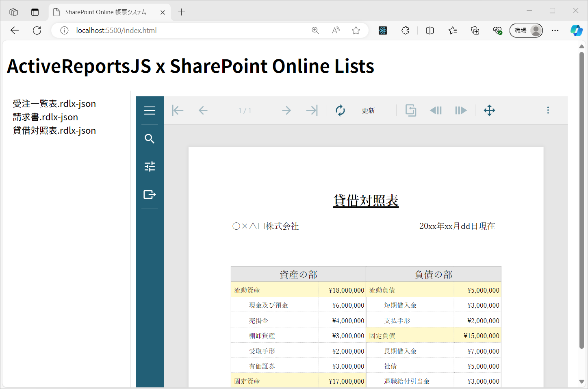Click the 固定負債 row label

click(x=382, y=336)
